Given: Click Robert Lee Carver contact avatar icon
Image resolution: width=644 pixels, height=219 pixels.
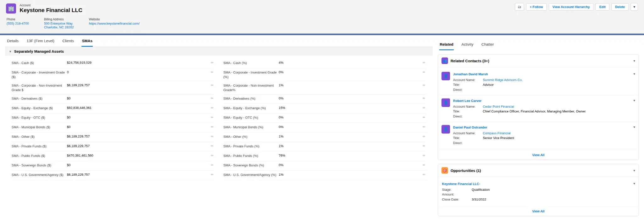Looking at the screenshot, I should point(446,103).
